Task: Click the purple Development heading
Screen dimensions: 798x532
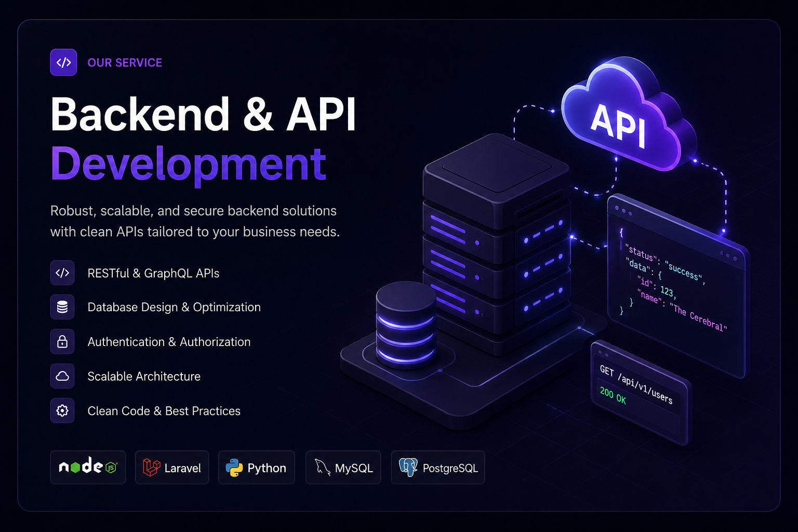Action: point(189,165)
